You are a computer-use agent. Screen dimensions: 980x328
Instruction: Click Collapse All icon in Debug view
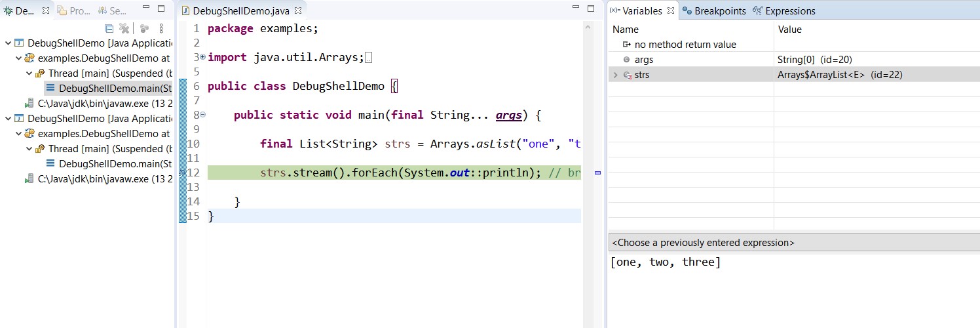(109, 29)
